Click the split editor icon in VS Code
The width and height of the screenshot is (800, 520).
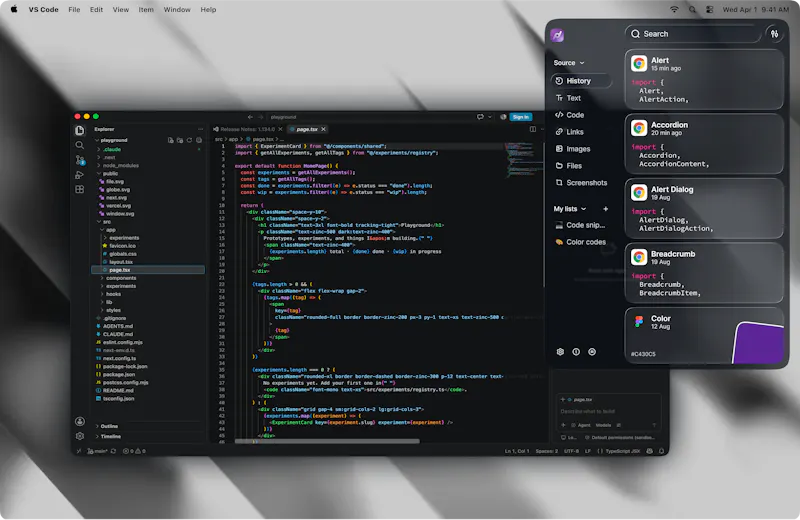coord(533,129)
